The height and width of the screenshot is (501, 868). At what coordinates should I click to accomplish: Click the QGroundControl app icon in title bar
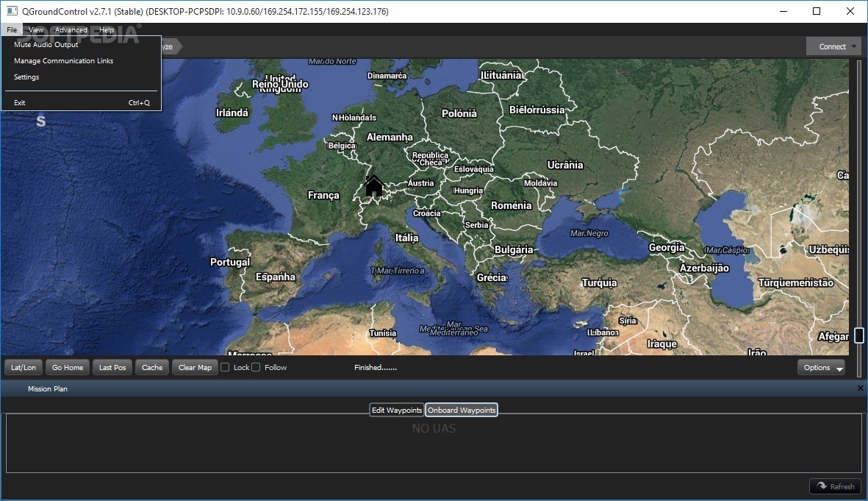point(12,11)
